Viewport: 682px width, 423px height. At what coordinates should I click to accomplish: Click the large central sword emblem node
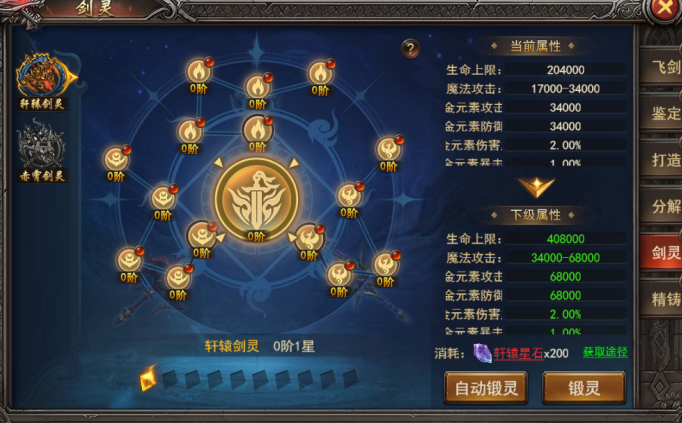pyautogui.click(x=257, y=200)
